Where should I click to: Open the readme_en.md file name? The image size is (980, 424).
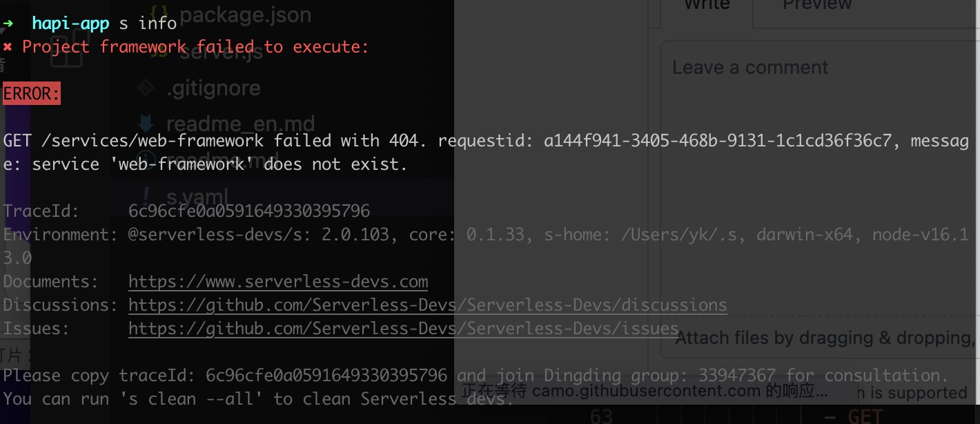(x=239, y=124)
